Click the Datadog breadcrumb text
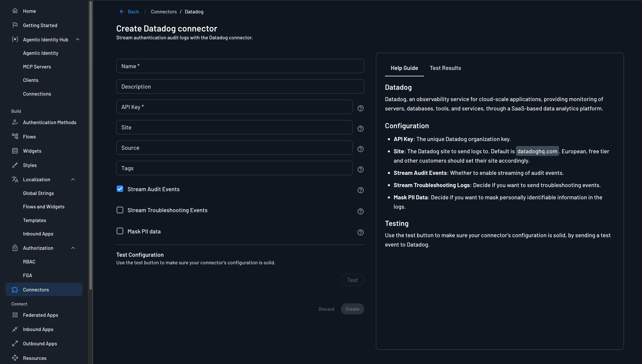The width and height of the screenshot is (642, 364). click(194, 11)
